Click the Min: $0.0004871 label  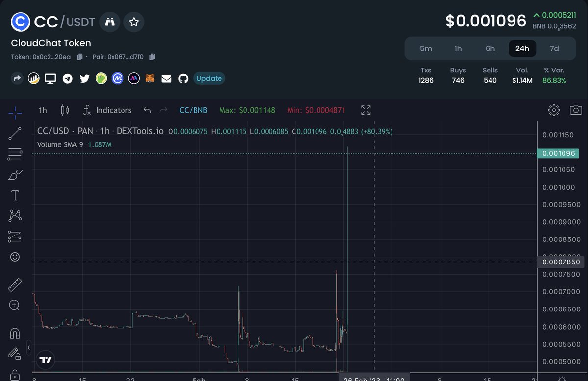(x=316, y=110)
